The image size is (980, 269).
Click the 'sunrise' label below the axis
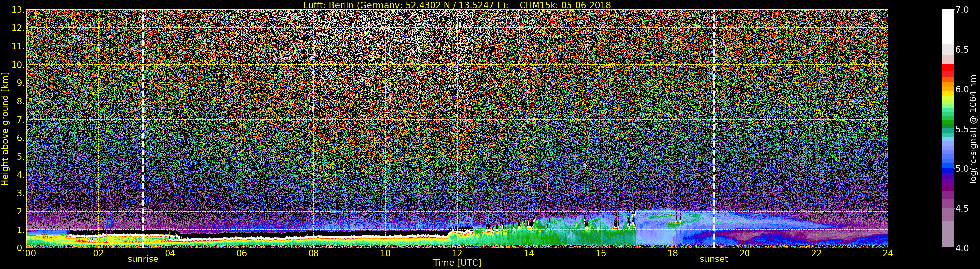coord(143,259)
